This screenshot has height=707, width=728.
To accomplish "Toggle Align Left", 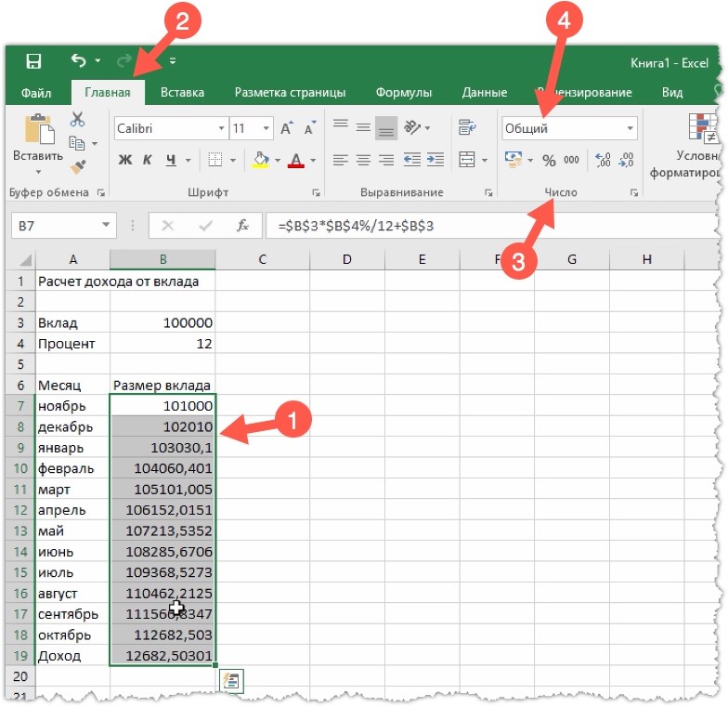I will (x=340, y=160).
